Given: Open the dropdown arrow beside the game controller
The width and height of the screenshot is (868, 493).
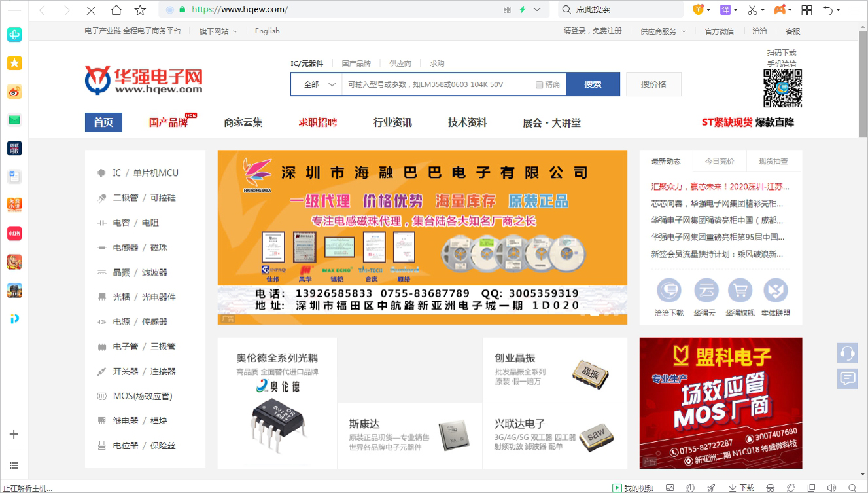Looking at the screenshot, I should pos(790,10).
